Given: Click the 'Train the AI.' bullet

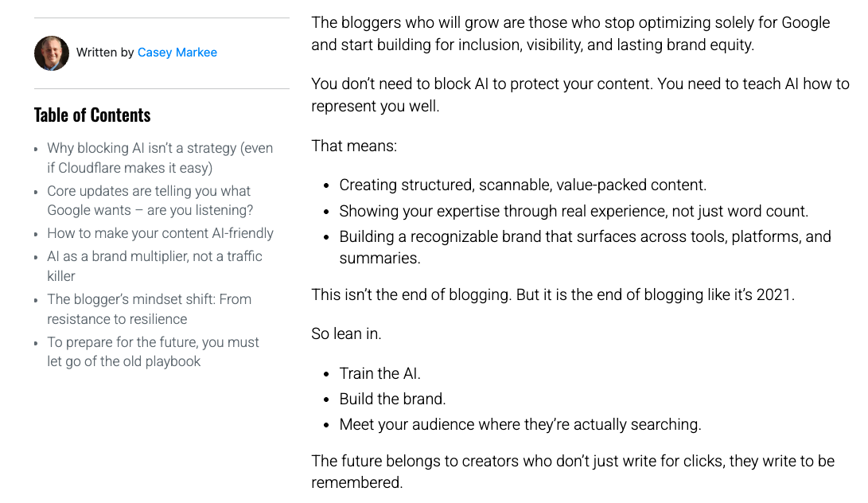Looking at the screenshot, I should pyautogui.click(x=380, y=373).
